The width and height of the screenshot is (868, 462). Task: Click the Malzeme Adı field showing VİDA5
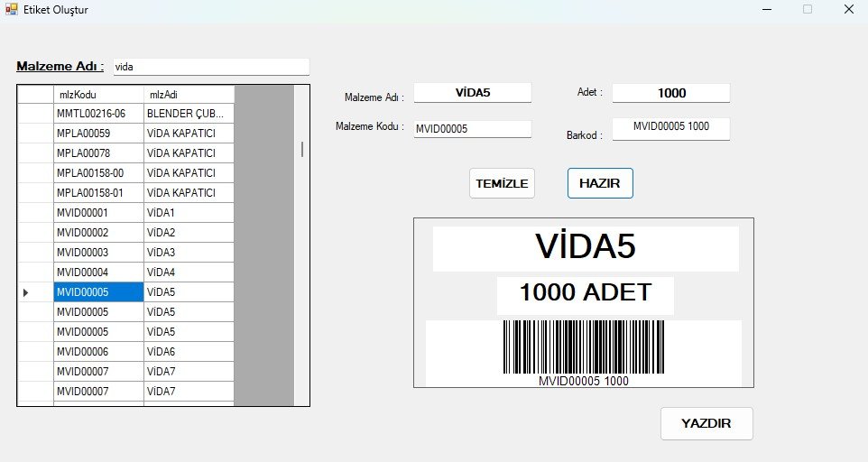(x=472, y=92)
